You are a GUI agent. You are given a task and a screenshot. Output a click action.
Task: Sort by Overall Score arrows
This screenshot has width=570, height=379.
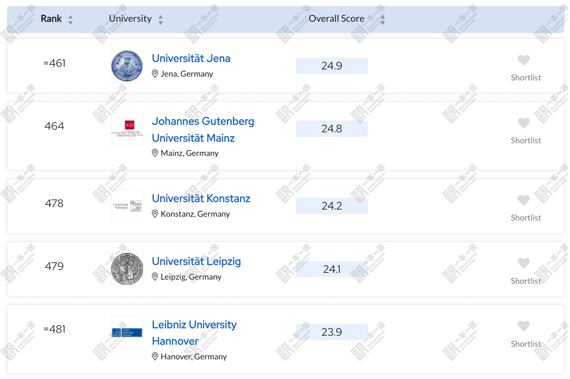pyautogui.click(x=382, y=19)
